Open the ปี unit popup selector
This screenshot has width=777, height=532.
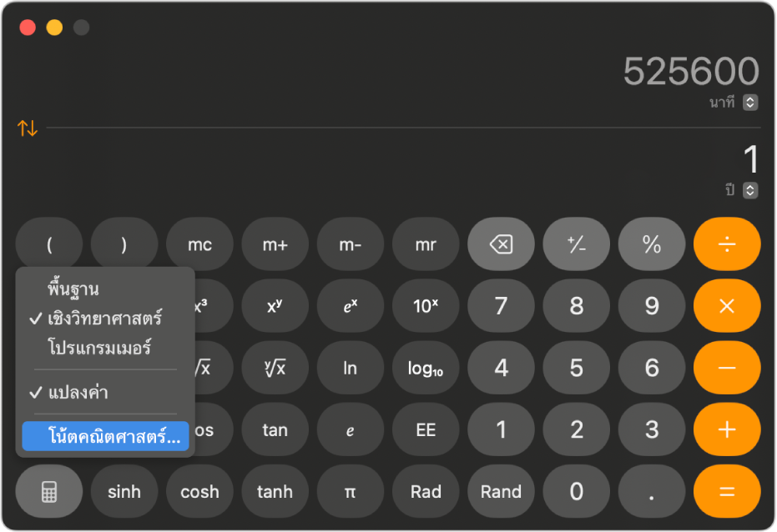[750, 190]
